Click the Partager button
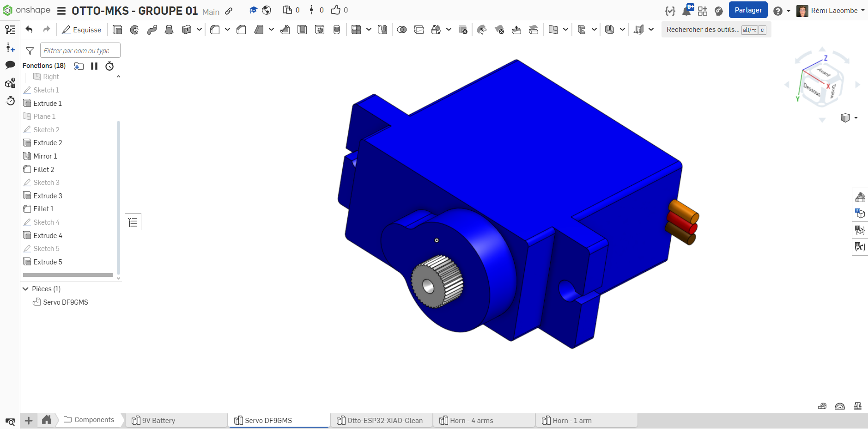The image size is (868, 429). (748, 10)
